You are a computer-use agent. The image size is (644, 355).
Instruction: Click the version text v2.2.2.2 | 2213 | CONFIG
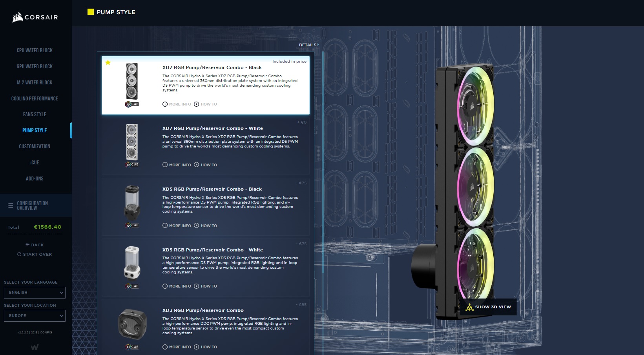point(35,333)
